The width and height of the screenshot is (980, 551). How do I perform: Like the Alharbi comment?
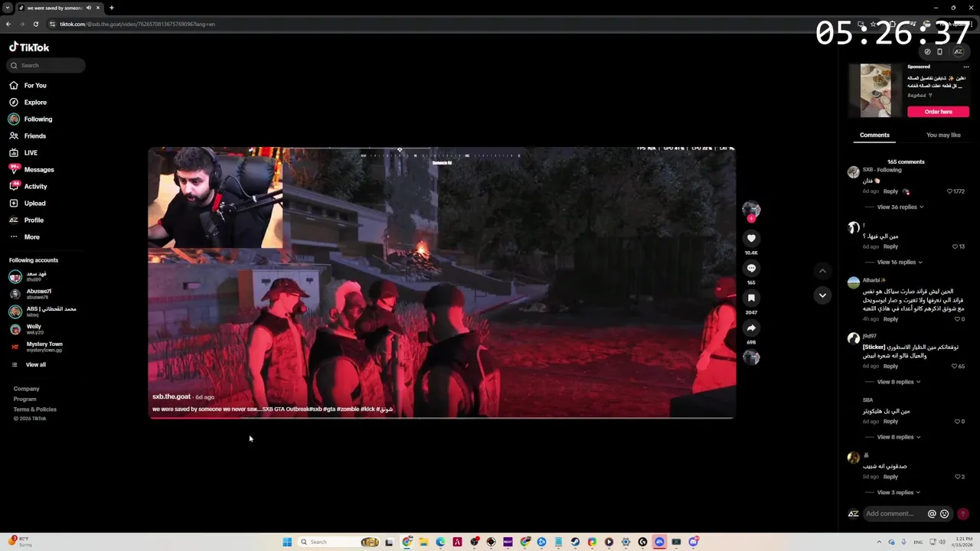tap(957, 319)
